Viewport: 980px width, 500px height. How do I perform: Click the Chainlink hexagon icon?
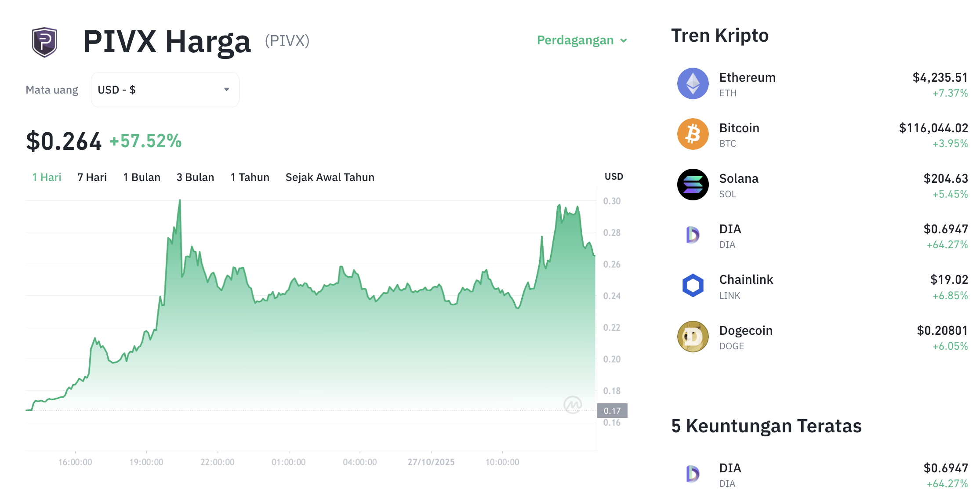tap(693, 286)
